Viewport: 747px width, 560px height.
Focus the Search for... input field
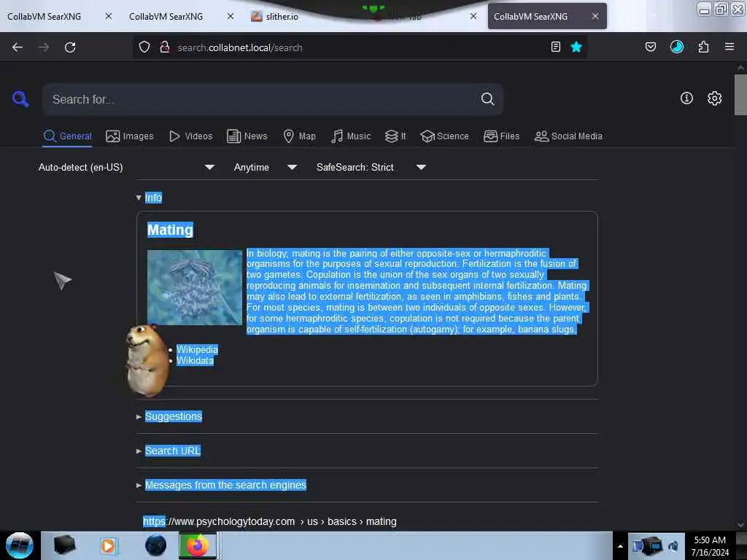coord(262,99)
